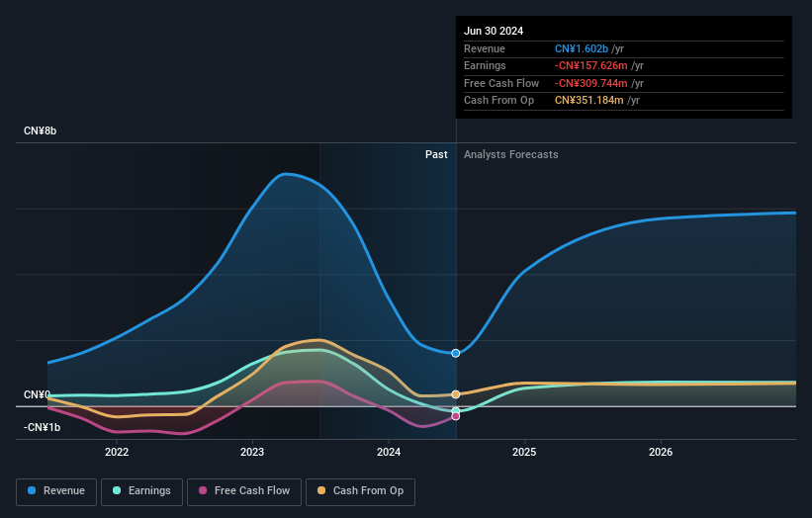Click the Earnings value -CN¥157.626m in tooltip
812x518 pixels.
[590, 65]
